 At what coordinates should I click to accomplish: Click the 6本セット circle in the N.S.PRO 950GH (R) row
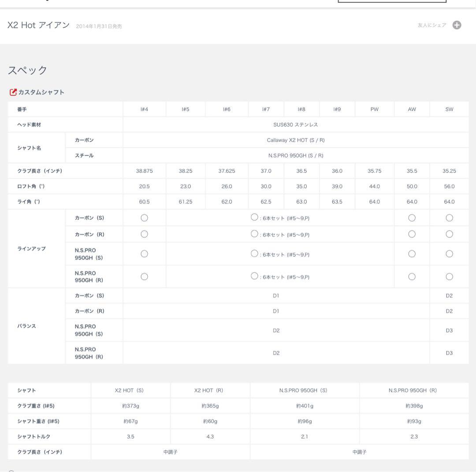tap(254, 276)
